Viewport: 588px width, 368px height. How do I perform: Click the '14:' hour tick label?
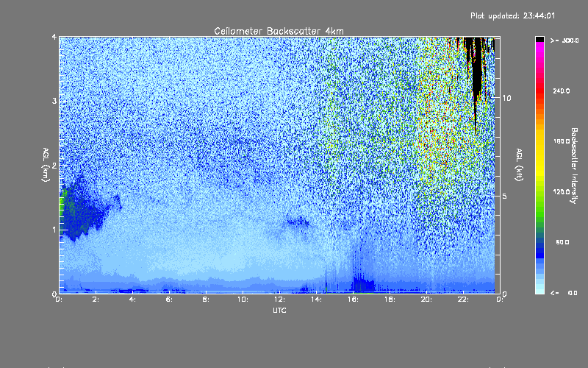(x=316, y=300)
